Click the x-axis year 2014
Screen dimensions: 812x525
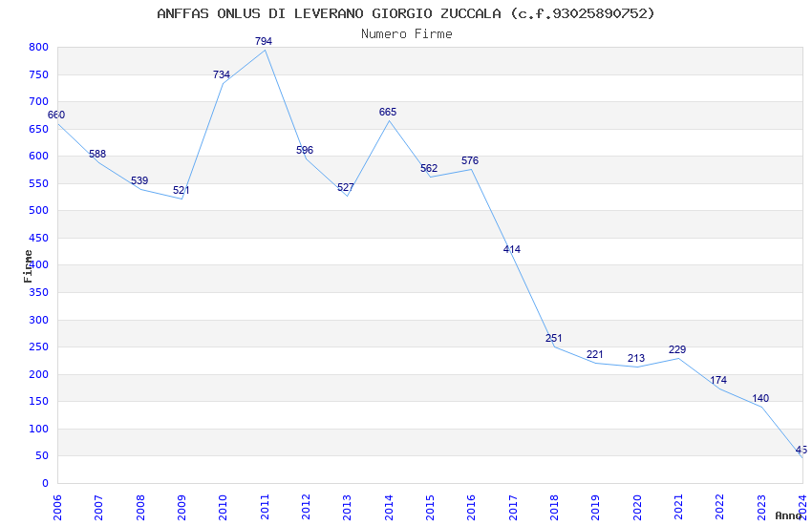pos(389,507)
